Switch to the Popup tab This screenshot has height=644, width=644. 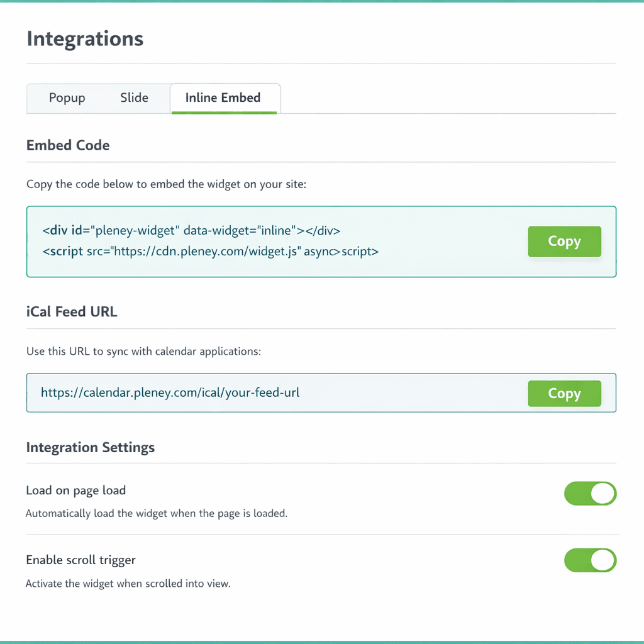point(67,98)
